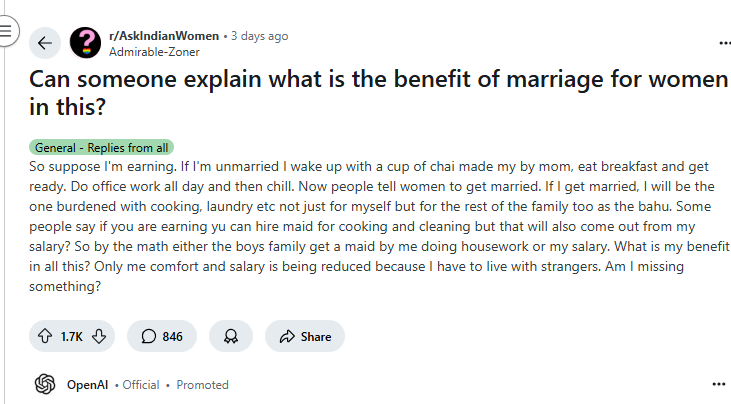The image size is (731, 404).
Task: Click the 1.7K vote count
Action: coord(71,337)
